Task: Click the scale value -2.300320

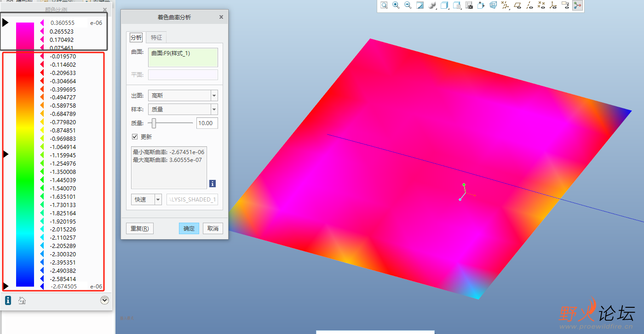Action: click(63, 254)
